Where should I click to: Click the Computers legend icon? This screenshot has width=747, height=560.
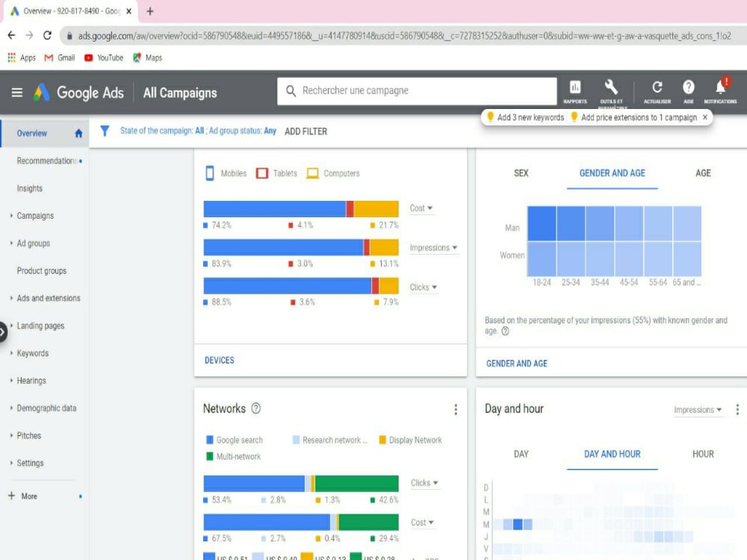312,173
